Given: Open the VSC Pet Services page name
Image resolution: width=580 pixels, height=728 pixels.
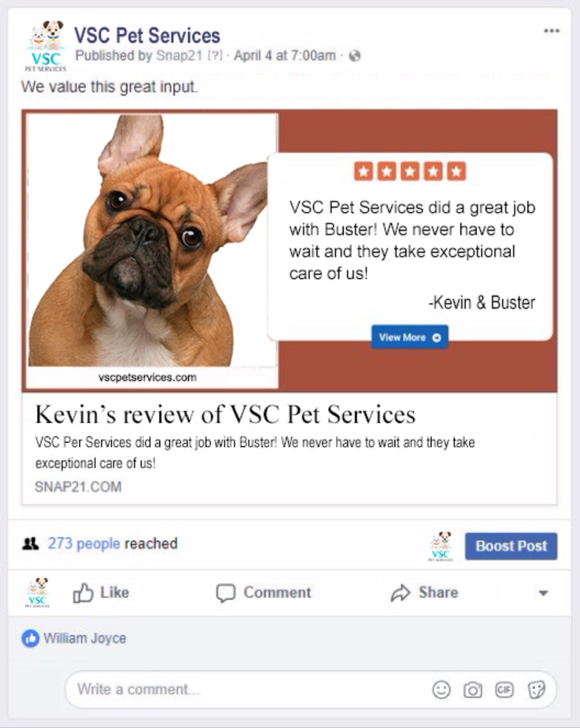Looking at the screenshot, I should pyautogui.click(x=147, y=36).
